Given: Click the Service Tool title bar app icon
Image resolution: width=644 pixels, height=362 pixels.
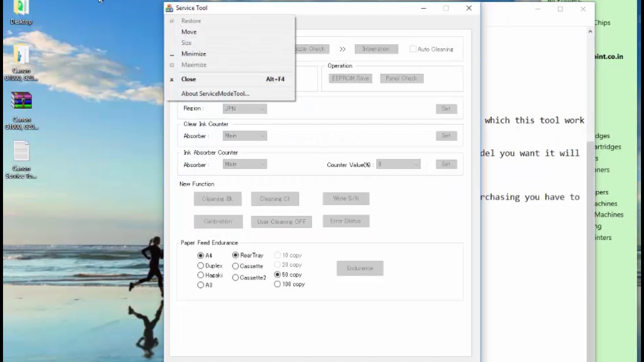Looking at the screenshot, I should pos(170,8).
